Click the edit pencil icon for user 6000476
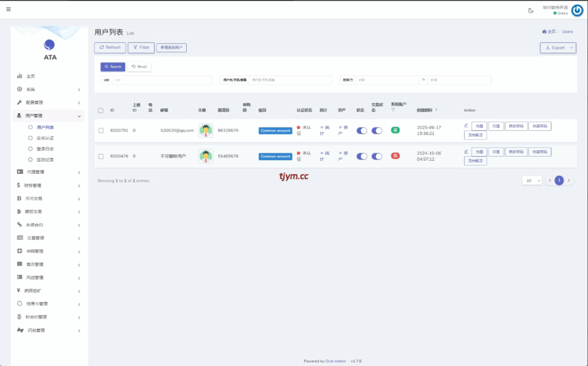This screenshot has width=588, height=366. [x=466, y=151]
